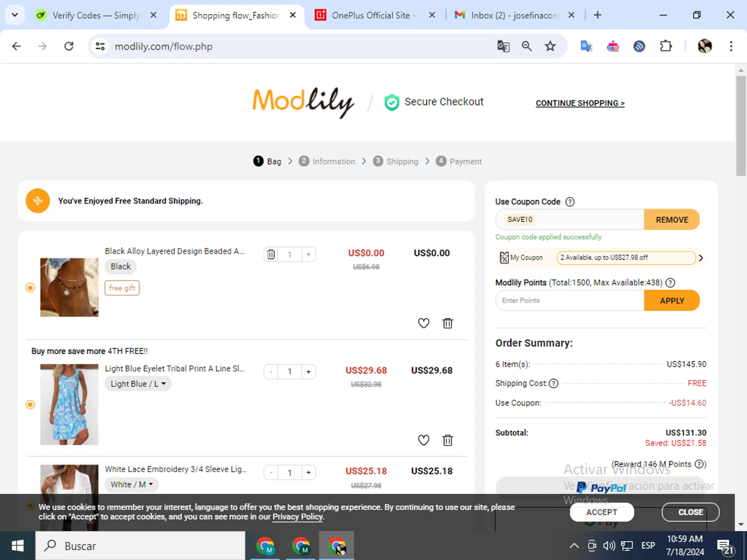Click the free gift tag
This screenshot has height=560, width=747.
pyautogui.click(x=122, y=288)
